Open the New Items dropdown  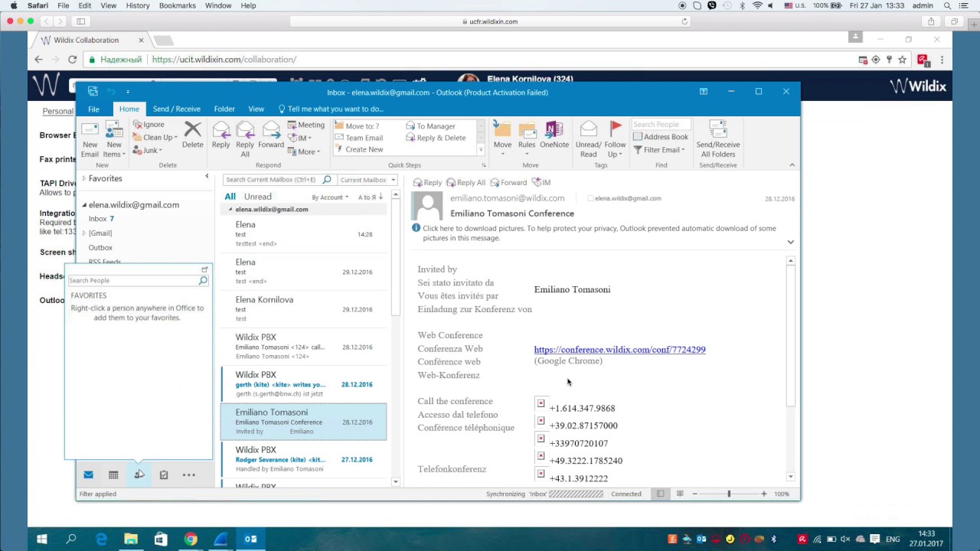[113, 149]
